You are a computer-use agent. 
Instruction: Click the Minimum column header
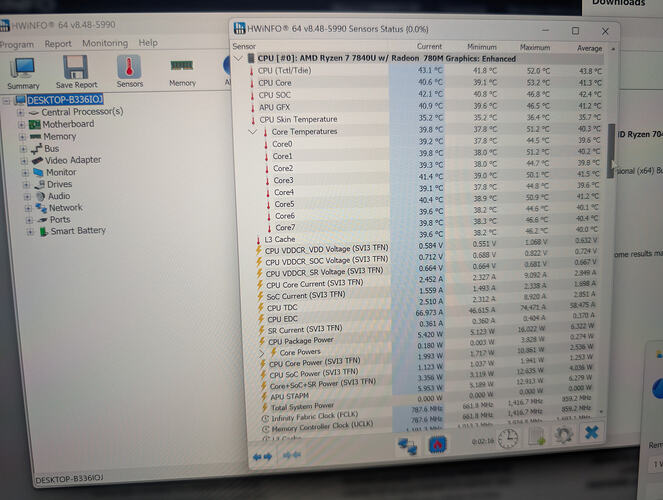(482, 47)
